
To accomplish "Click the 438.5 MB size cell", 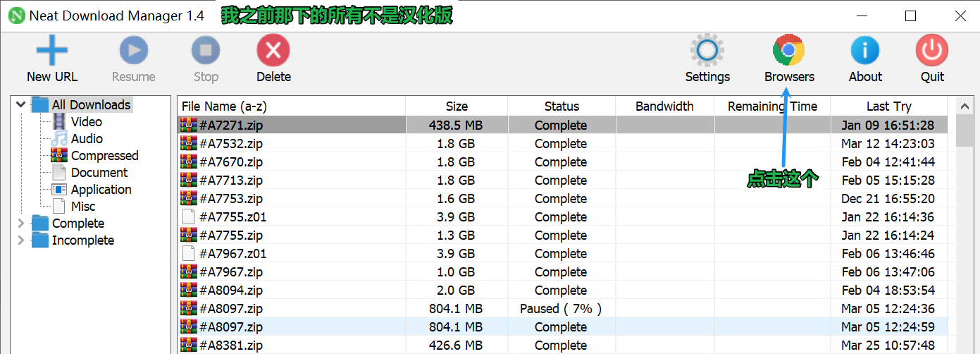I will point(456,126).
